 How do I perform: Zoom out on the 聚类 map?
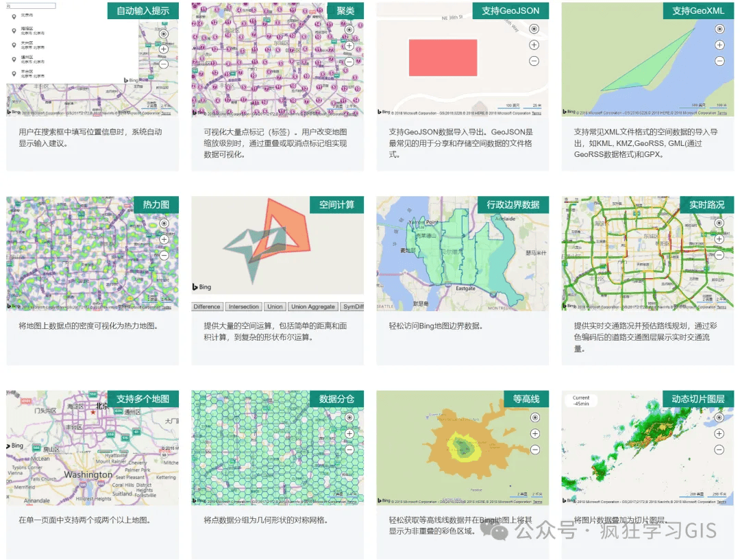(x=349, y=62)
